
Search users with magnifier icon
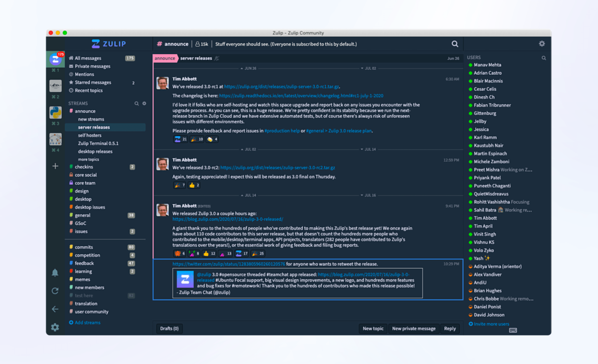pyautogui.click(x=544, y=58)
